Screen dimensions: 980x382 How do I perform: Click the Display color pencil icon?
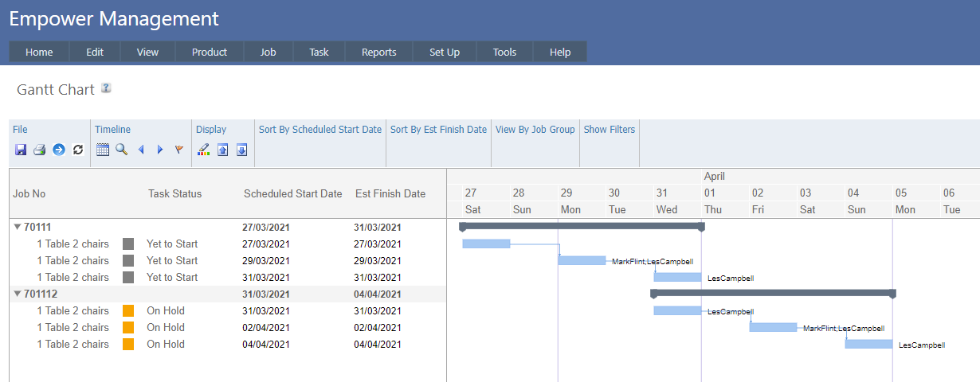[x=203, y=150]
